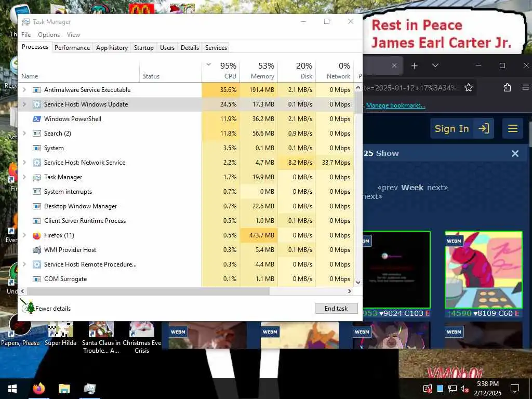Screen dimensions: 532x399
Task: Click the «prev week link
Action: [387, 188]
